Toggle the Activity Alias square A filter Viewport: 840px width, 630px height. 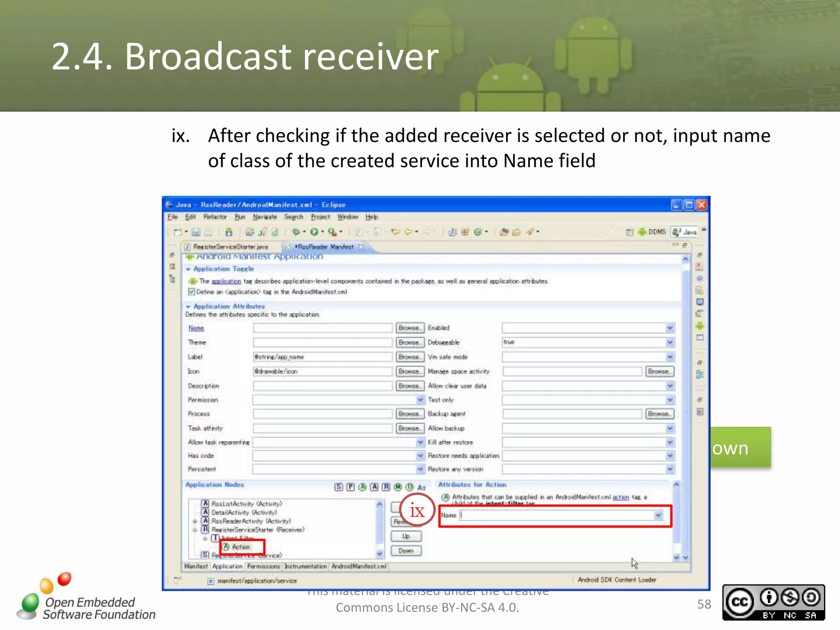click(374, 487)
